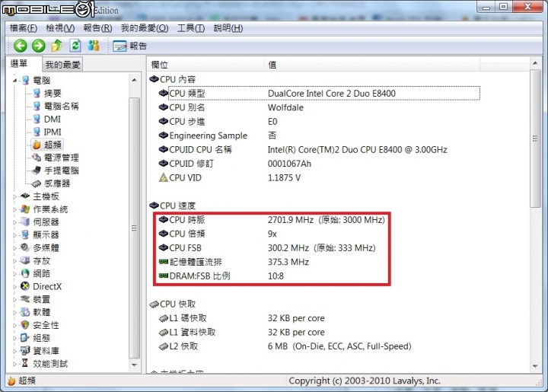Screen dimensions: 548x392
Task: Expand the 存放 tree node
Action: point(14,261)
